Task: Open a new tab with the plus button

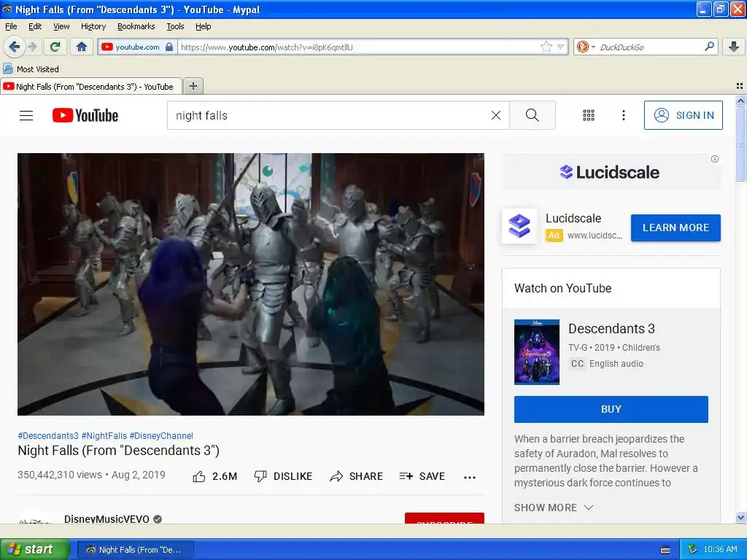Action: (193, 86)
